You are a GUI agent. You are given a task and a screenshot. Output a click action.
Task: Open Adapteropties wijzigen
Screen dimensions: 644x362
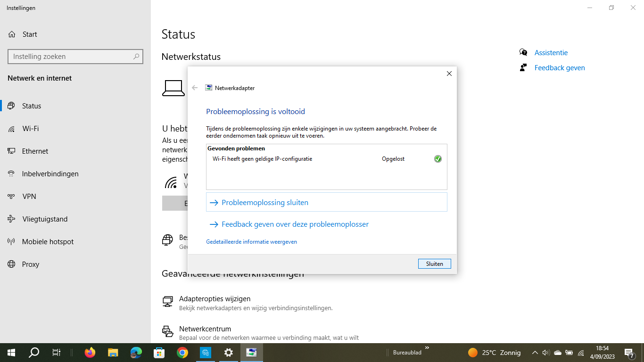(215, 299)
